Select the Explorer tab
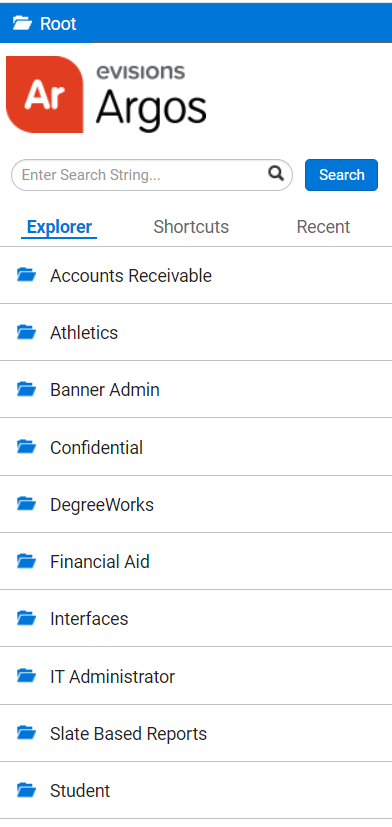 click(x=59, y=227)
